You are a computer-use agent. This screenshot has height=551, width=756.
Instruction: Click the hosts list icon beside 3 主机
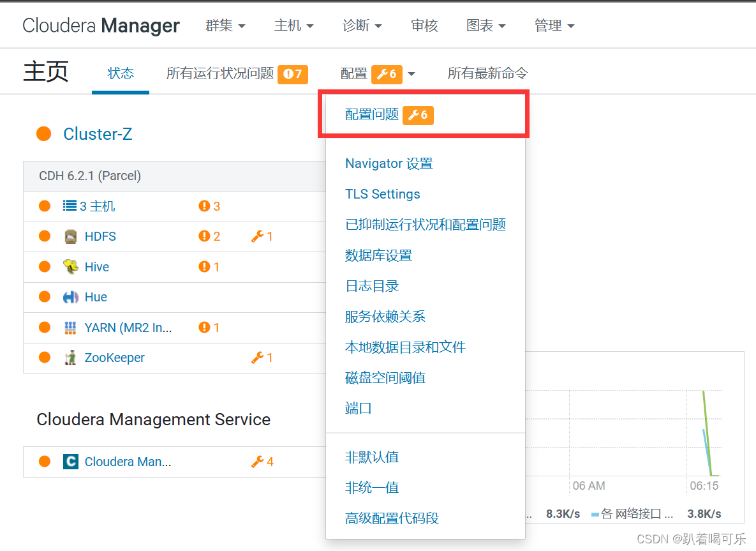coord(70,206)
